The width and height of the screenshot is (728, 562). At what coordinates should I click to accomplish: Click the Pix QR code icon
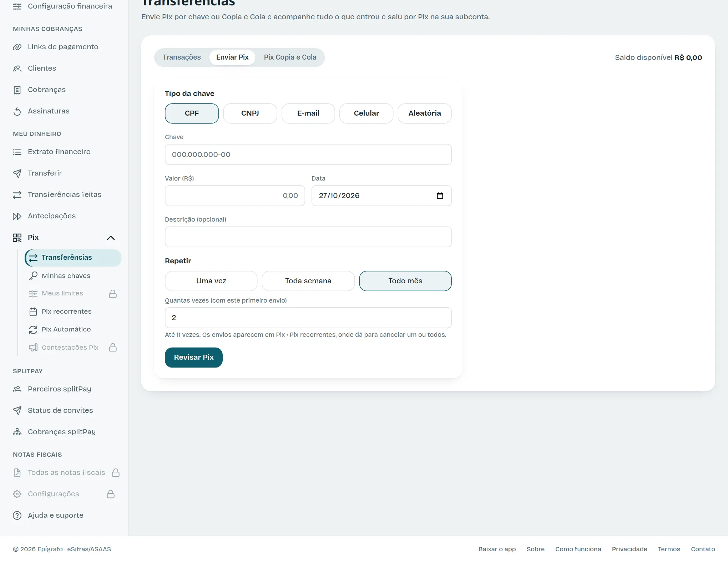tap(17, 238)
